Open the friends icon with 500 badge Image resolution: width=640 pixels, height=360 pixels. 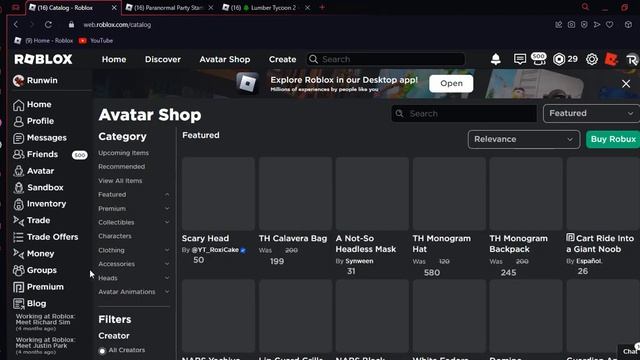(539, 58)
